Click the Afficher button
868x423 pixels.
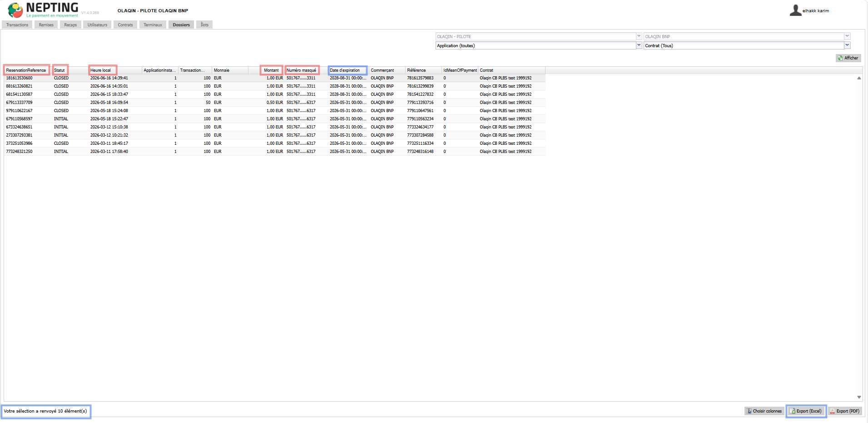(x=848, y=58)
